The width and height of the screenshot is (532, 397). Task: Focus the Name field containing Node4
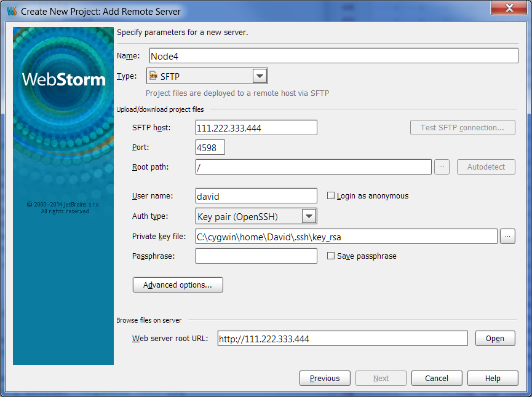pos(333,55)
